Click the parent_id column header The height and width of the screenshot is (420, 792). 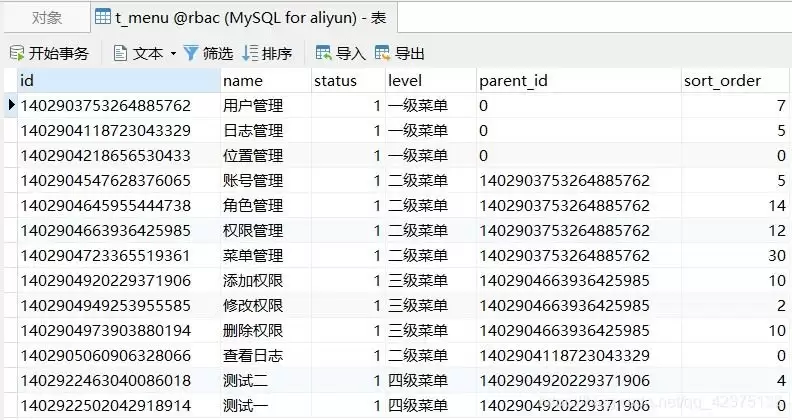point(578,81)
